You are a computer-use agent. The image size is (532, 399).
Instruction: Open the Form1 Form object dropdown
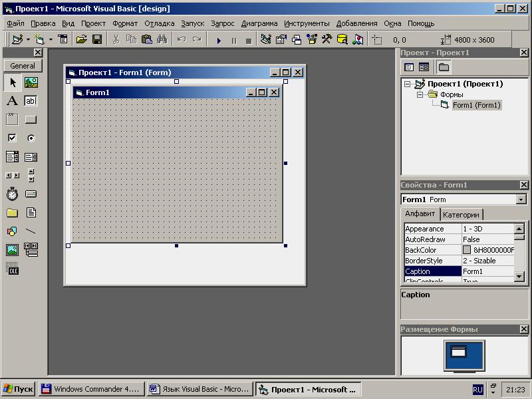click(x=521, y=199)
